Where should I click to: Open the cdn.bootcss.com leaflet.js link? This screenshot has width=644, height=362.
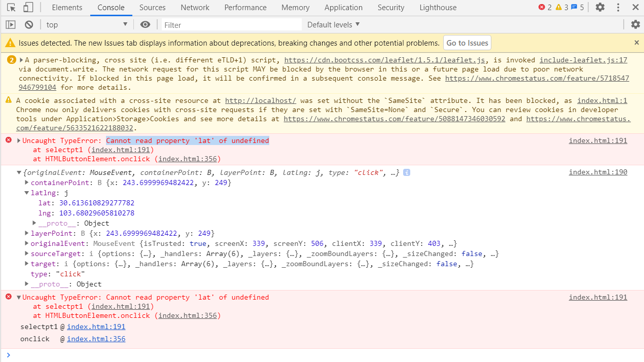point(384,60)
